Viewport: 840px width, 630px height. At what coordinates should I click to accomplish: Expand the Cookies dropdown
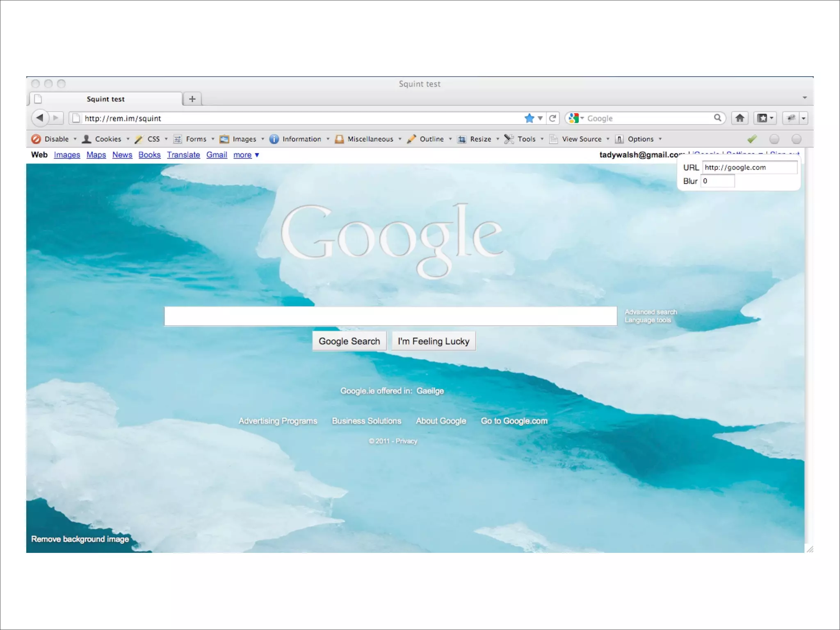[107, 139]
